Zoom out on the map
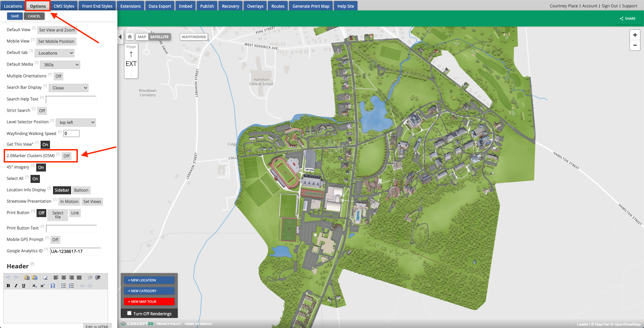644x328 pixels. pos(635,45)
